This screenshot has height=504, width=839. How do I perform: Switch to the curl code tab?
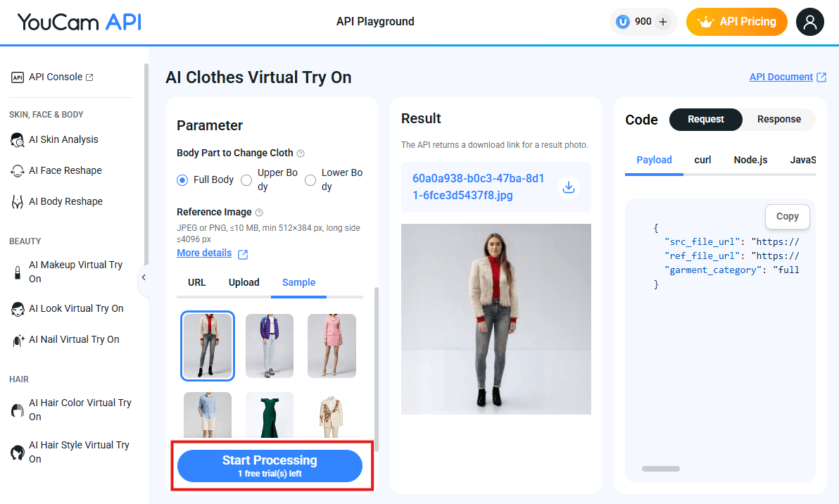tap(702, 160)
